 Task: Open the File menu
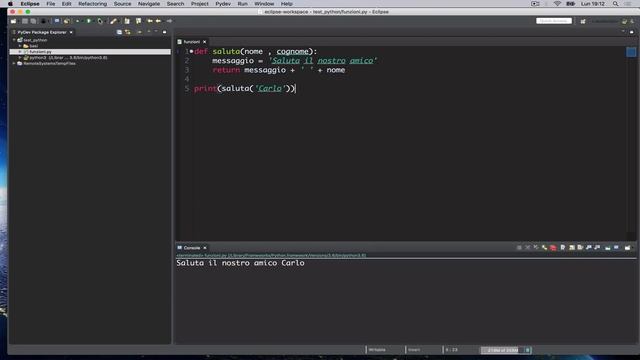[x=51, y=4]
